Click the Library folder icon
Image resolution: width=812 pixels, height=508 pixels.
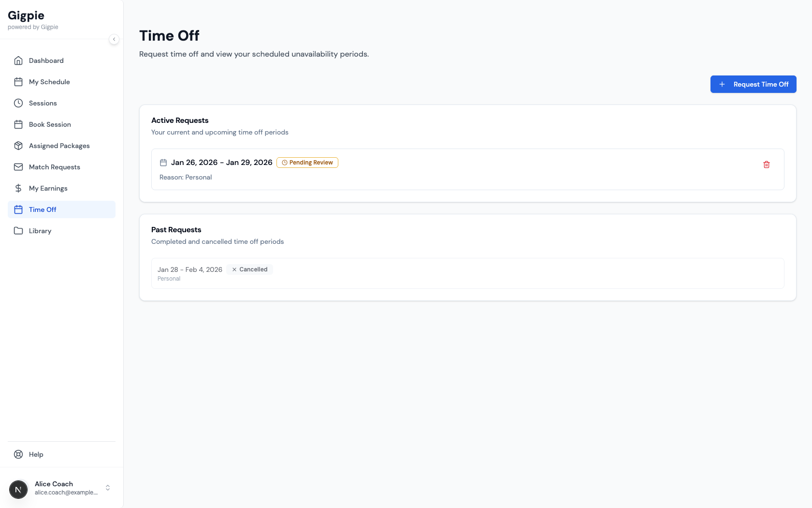[x=18, y=231]
